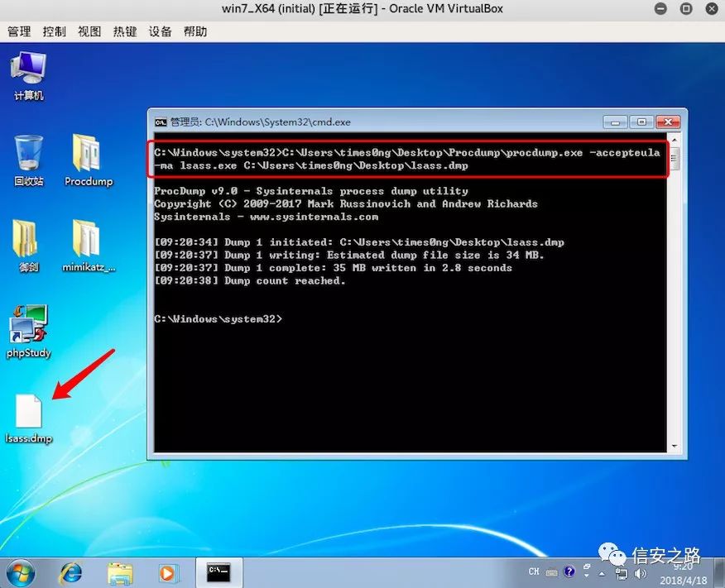Click the 'Copyright (C) 2009-2017' line

click(345, 204)
